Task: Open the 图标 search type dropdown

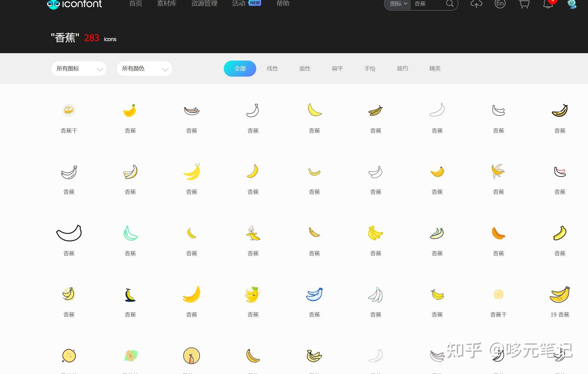Action: (399, 4)
